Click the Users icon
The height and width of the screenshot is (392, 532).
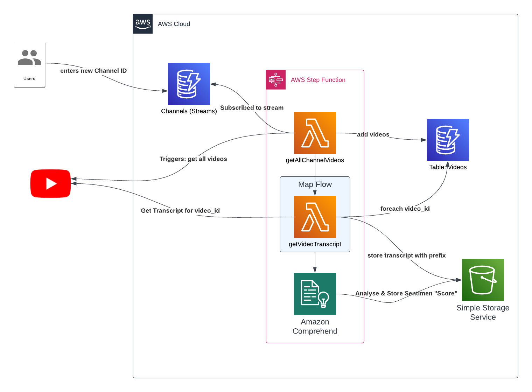click(29, 58)
